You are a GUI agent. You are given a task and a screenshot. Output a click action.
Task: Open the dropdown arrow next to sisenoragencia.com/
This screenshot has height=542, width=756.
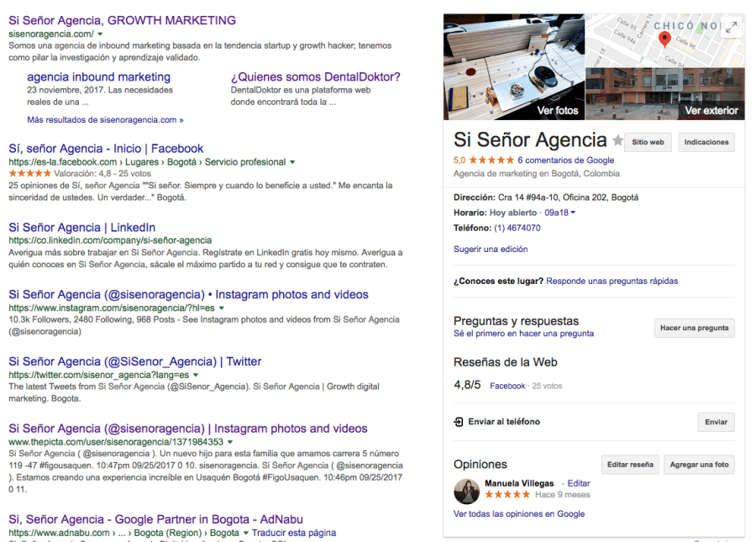[x=100, y=34]
